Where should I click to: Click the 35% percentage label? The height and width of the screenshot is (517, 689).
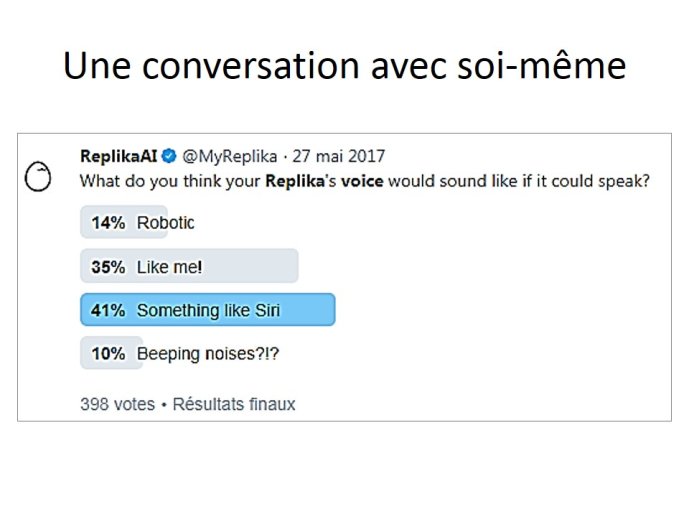[x=108, y=267]
